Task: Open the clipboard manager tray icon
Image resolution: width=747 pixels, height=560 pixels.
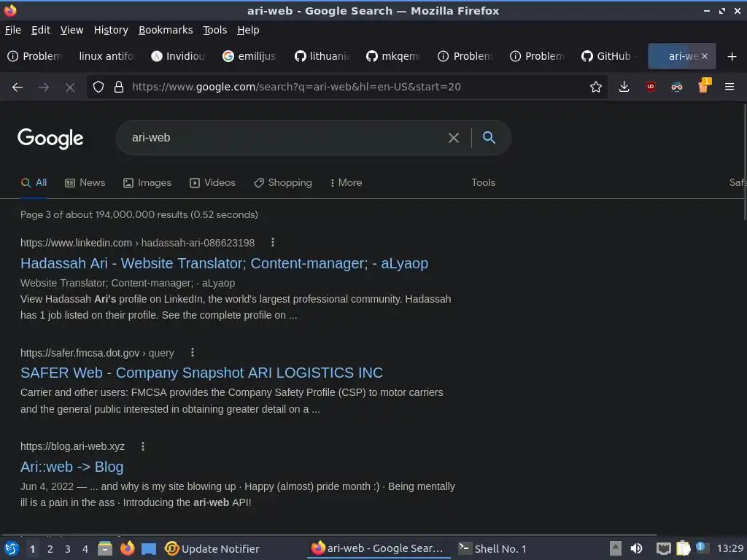Action: click(x=683, y=548)
